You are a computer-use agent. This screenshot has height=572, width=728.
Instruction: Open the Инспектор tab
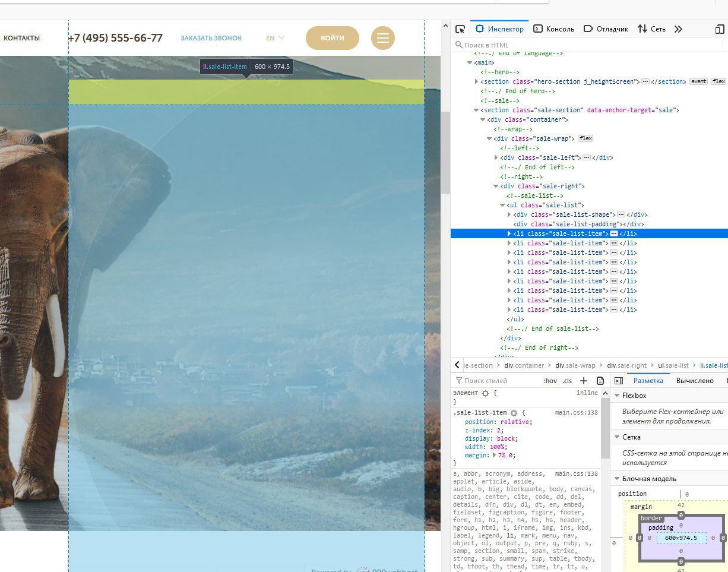[500, 29]
